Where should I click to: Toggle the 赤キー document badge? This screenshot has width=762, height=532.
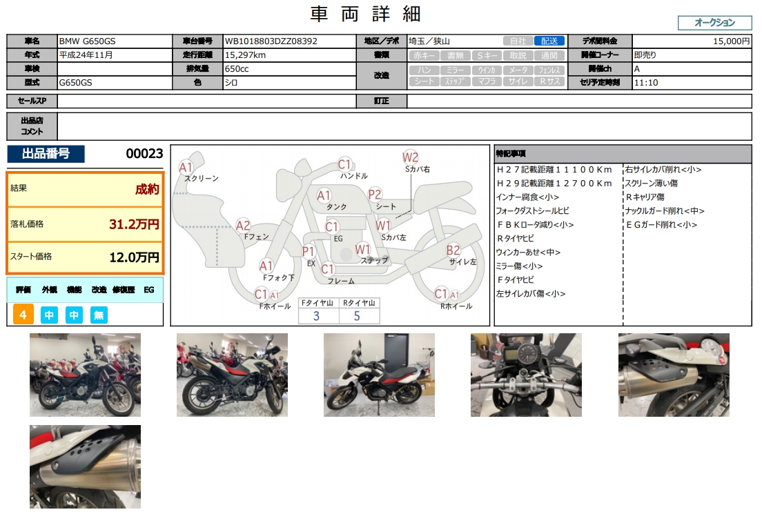[x=424, y=55]
